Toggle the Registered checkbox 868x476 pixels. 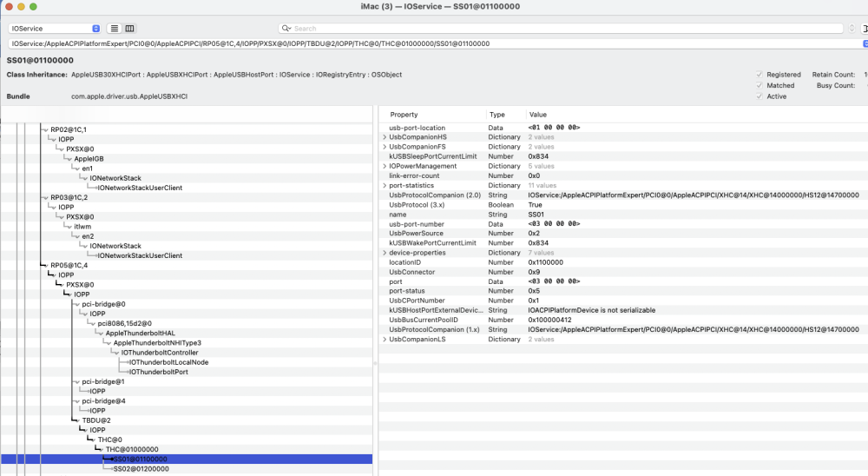(759, 74)
